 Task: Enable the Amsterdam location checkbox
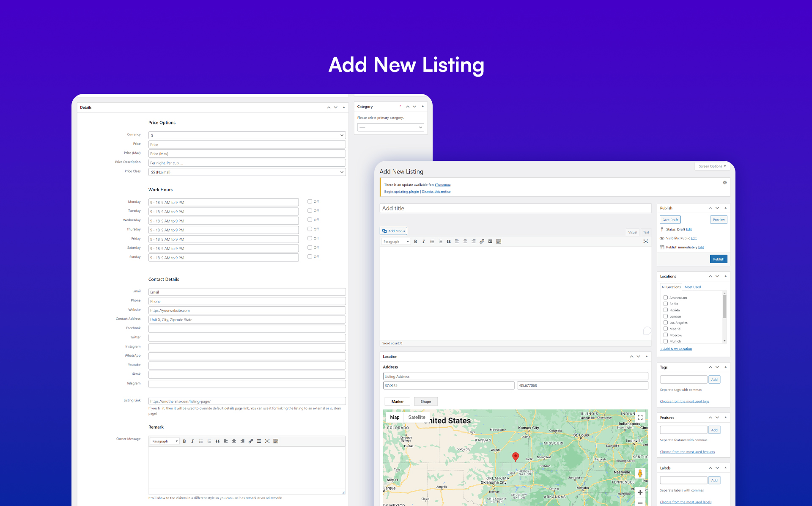point(665,297)
